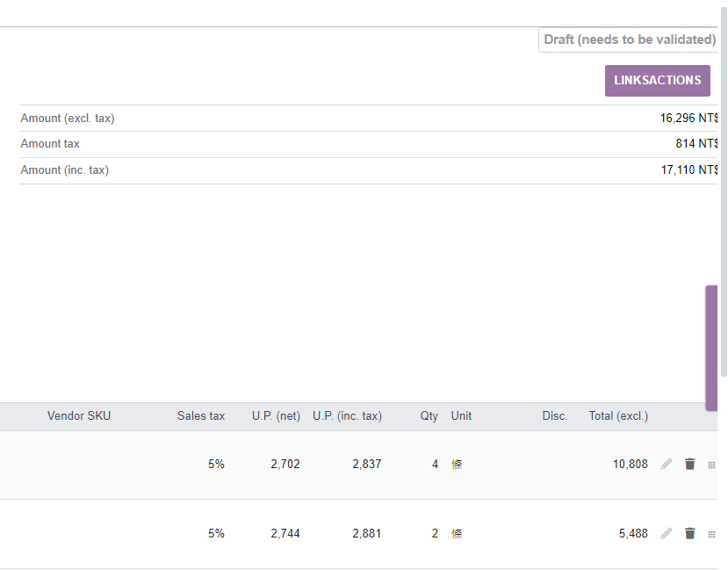Click the Draft status badge

pos(629,40)
